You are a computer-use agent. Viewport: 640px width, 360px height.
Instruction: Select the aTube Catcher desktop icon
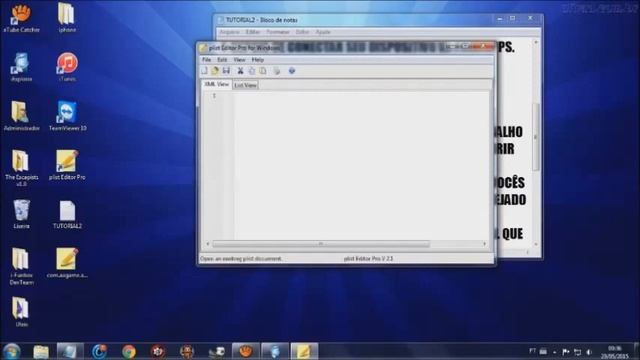[x=21, y=17]
